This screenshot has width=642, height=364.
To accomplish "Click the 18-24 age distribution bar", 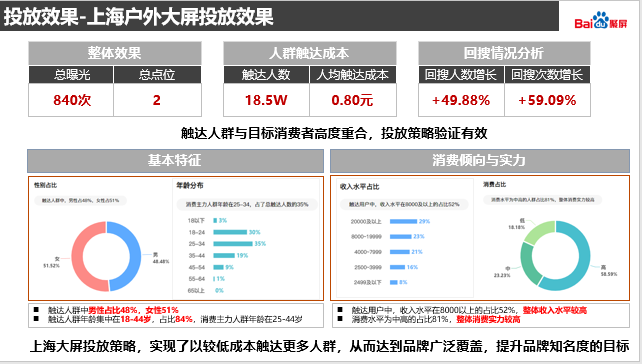I will tap(230, 232).
